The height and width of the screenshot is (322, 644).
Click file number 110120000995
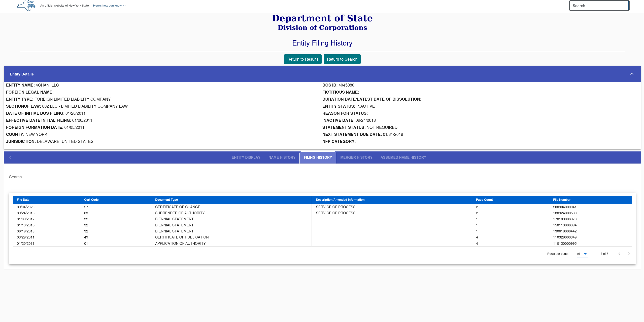click(x=565, y=244)
